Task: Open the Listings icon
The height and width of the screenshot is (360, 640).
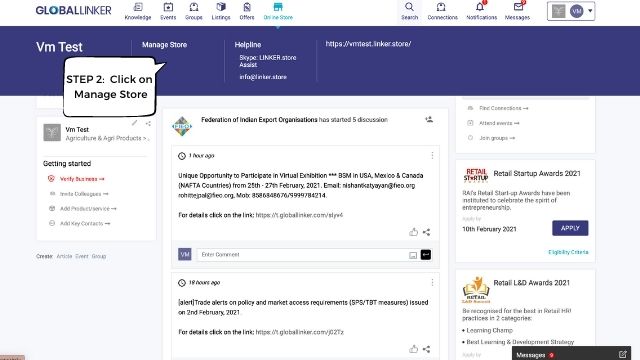Action: [x=221, y=7]
